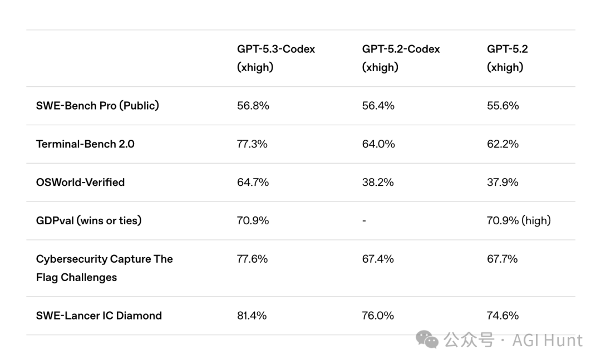Select the Terminal-Bench 2.0 row label
The image size is (601, 364).
[85, 144]
